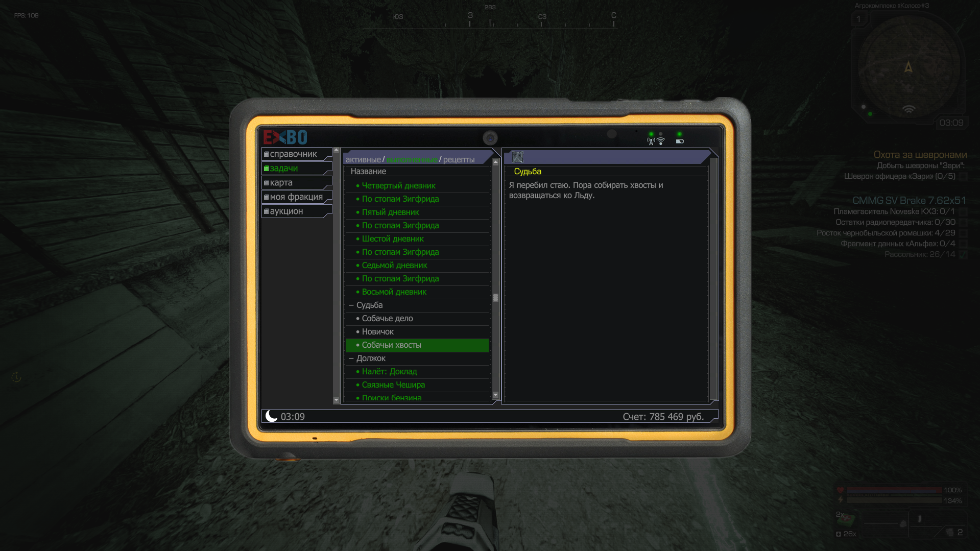This screenshot has height=551, width=980.
Task: Collapse the Судьба quest group
Action: point(351,305)
